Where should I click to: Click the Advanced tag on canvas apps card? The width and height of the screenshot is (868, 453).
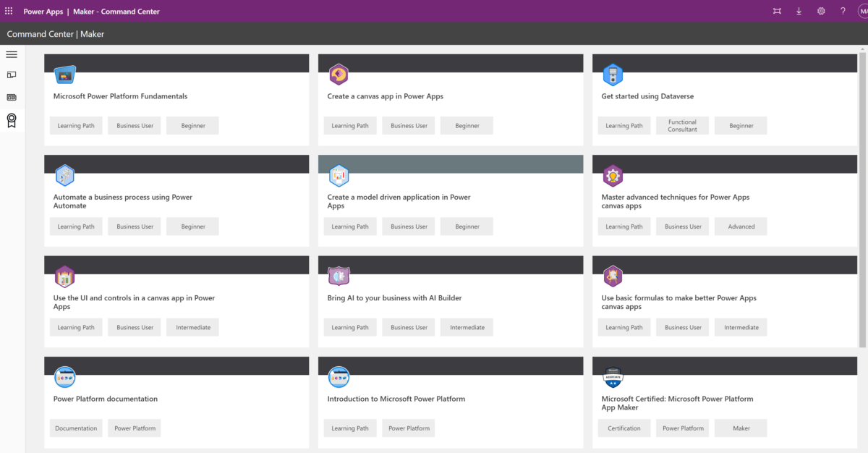[x=740, y=226]
